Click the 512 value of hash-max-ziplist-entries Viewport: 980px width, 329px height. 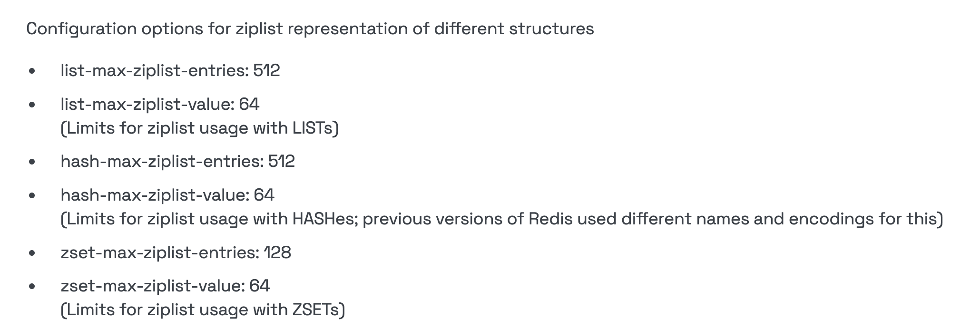281,162
